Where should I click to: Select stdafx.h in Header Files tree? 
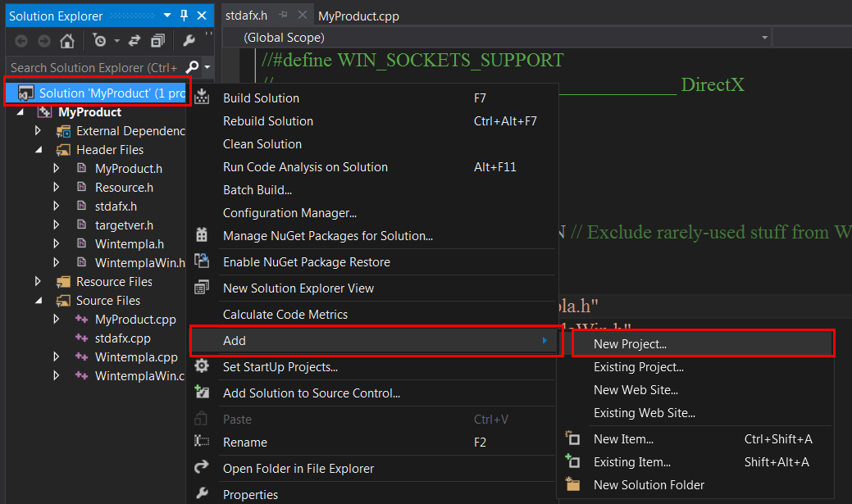click(x=116, y=207)
